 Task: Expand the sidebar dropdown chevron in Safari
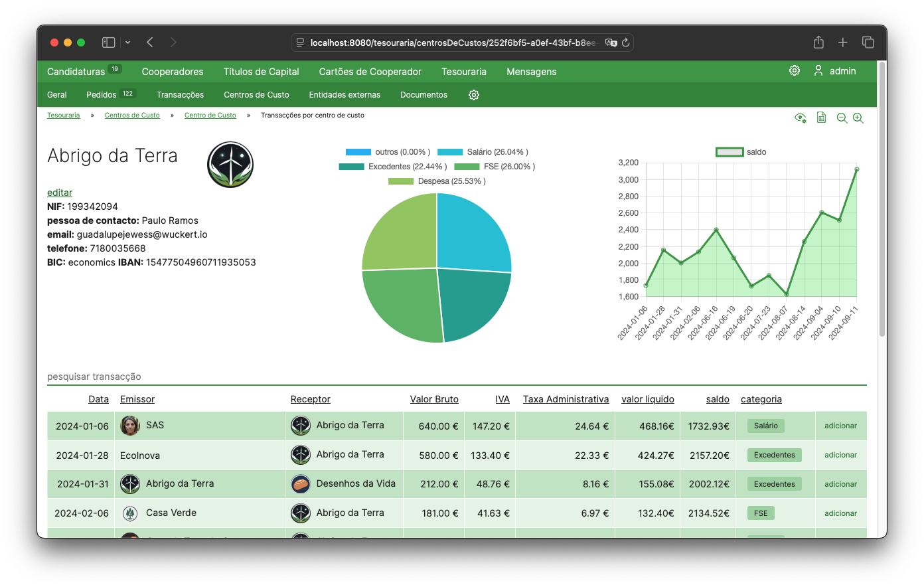(127, 42)
